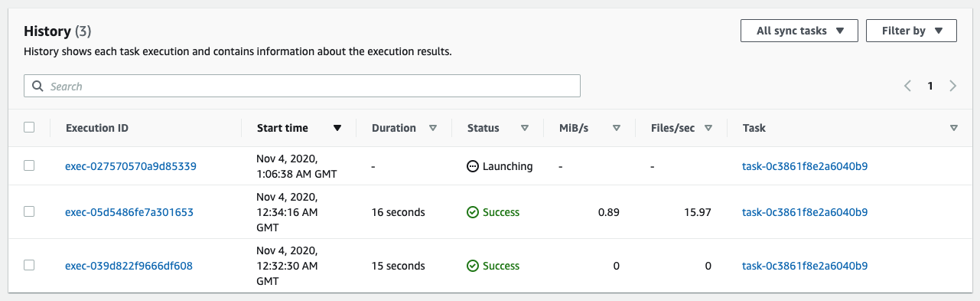Image resolution: width=980 pixels, height=301 pixels.
Task: Check the box for exec-027570570a9d85339
Action: [x=29, y=165]
